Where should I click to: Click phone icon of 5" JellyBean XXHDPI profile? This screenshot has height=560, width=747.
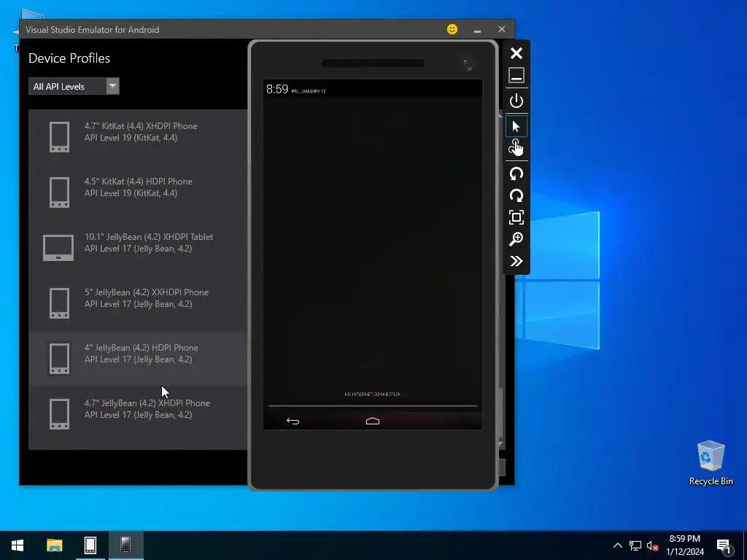tap(60, 303)
